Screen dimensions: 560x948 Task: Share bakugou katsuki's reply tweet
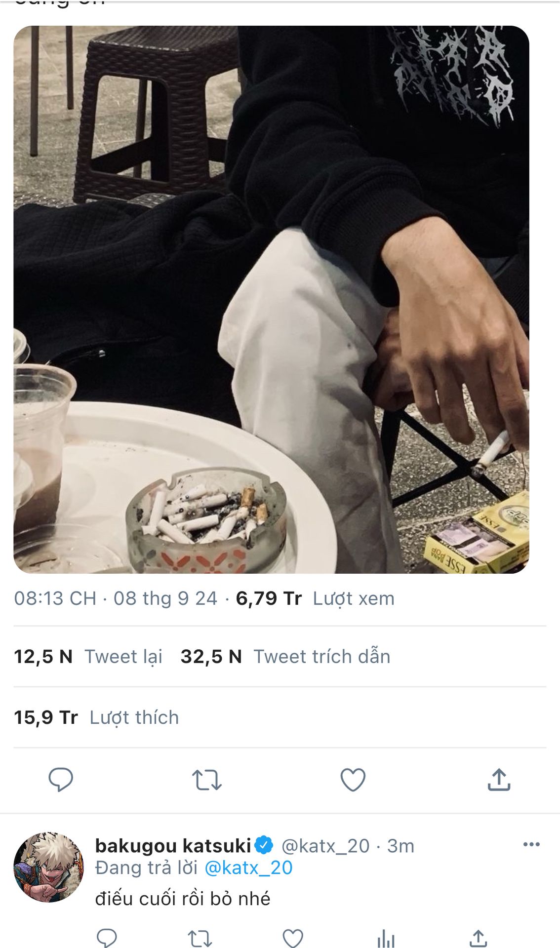[478, 938]
